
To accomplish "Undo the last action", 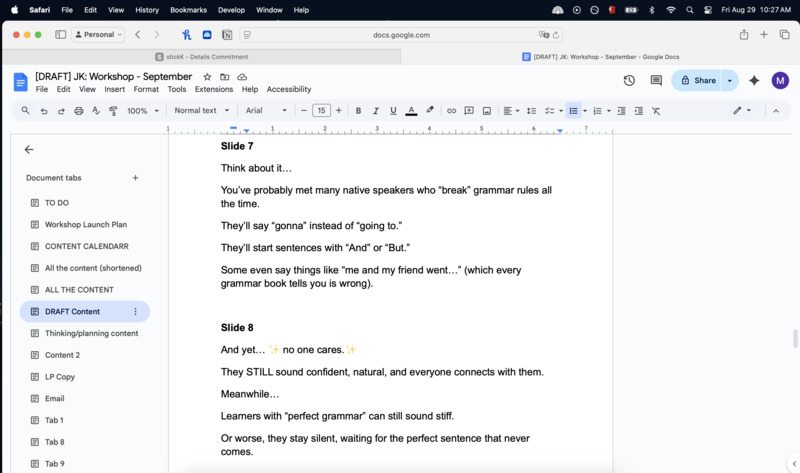I will point(44,111).
